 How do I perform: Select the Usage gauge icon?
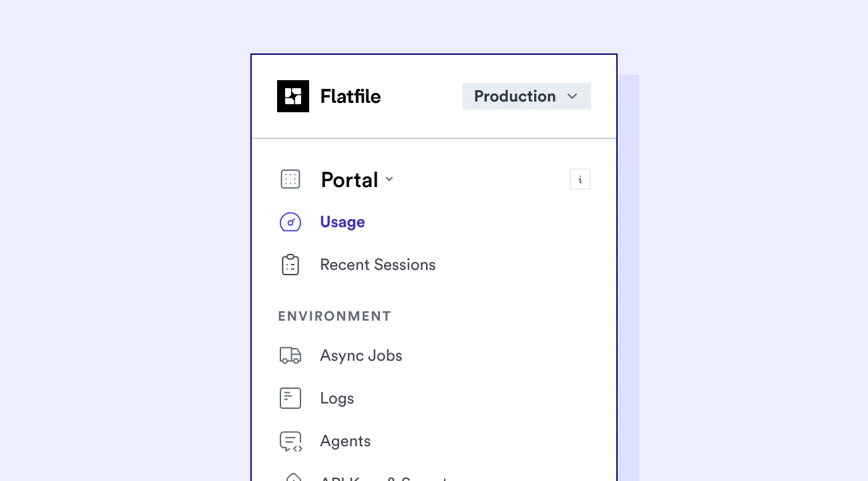pyautogui.click(x=290, y=222)
